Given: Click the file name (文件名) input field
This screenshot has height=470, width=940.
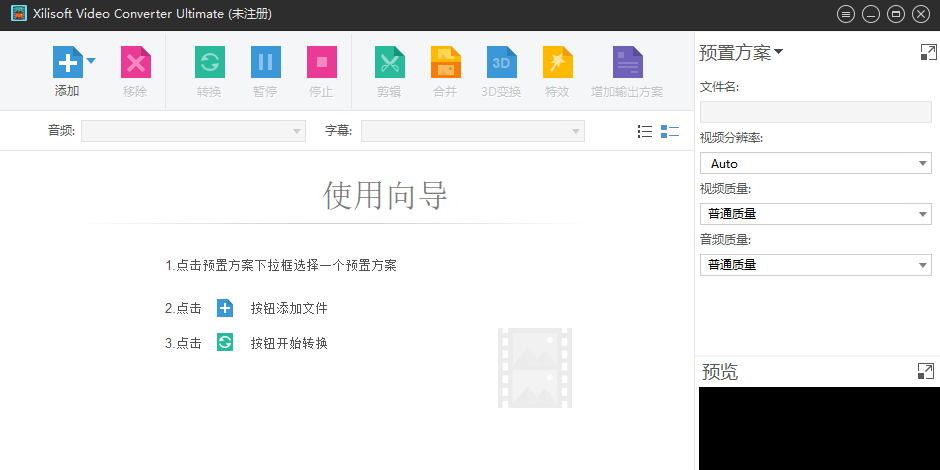Looking at the screenshot, I should (x=815, y=112).
